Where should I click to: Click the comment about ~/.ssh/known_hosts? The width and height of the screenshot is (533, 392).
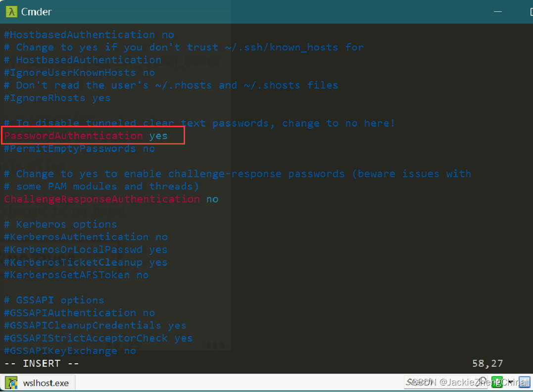(184, 47)
